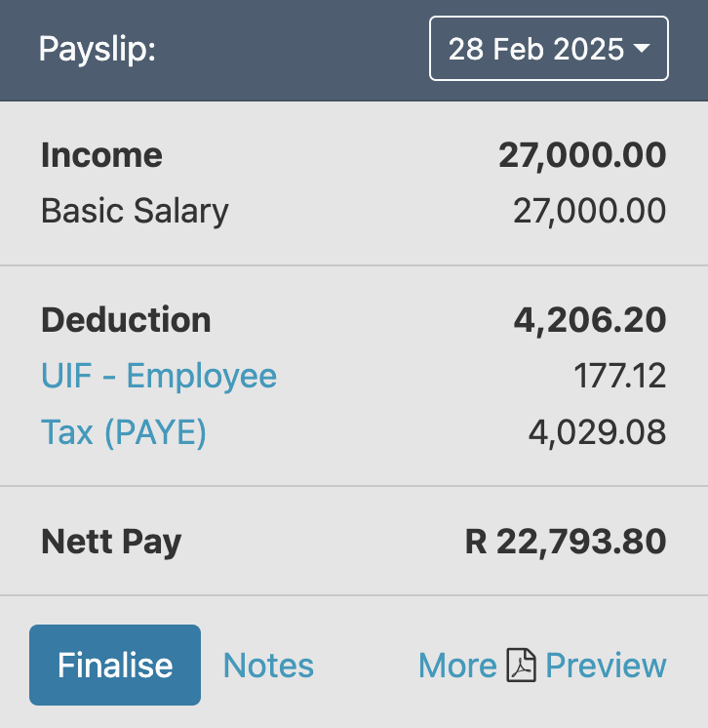Expand the More options menu
708x728 pixels.
tap(457, 666)
